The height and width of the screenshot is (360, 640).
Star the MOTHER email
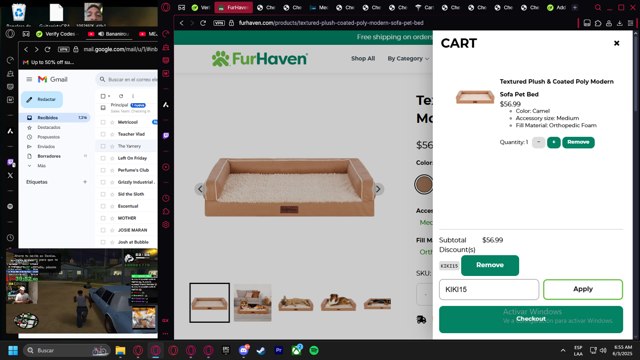(112, 218)
